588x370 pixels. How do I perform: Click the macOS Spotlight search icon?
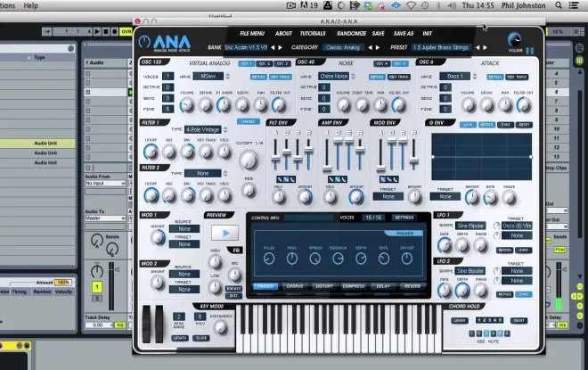tap(559, 5)
